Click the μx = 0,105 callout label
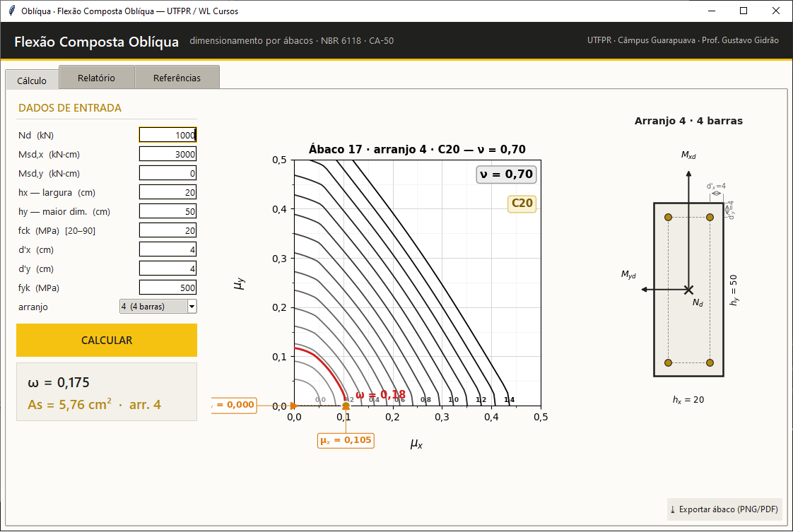This screenshot has height=532, width=793. 346,440
